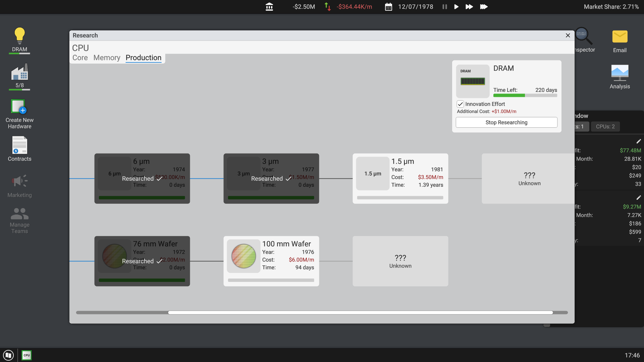Click the Stop Researching button
This screenshot has width=644, height=362.
coord(506,122)
